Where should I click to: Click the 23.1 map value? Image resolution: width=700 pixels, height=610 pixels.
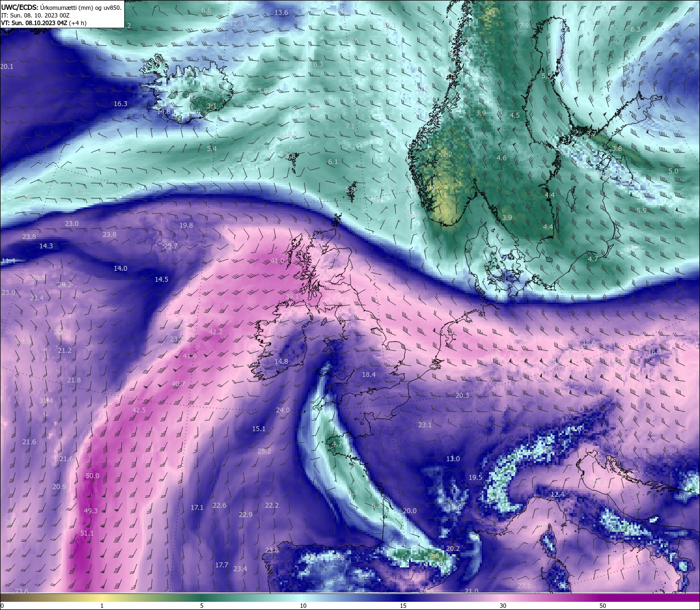pos(425,425)
